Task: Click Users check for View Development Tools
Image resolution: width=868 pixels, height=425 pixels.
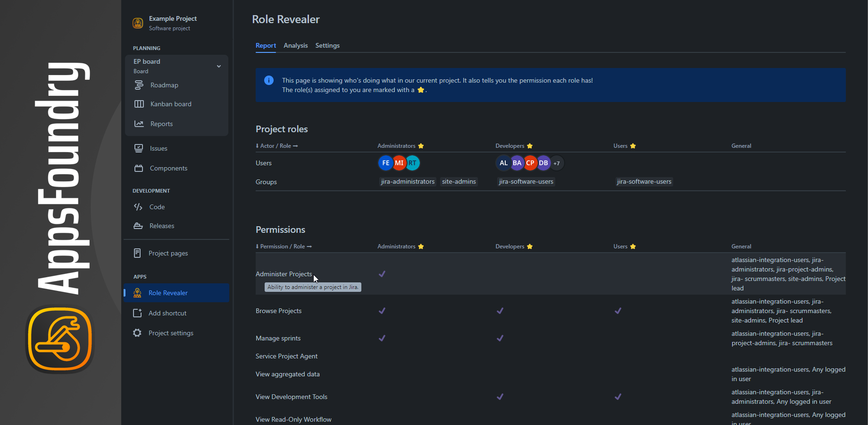Action: pos(618,397)
